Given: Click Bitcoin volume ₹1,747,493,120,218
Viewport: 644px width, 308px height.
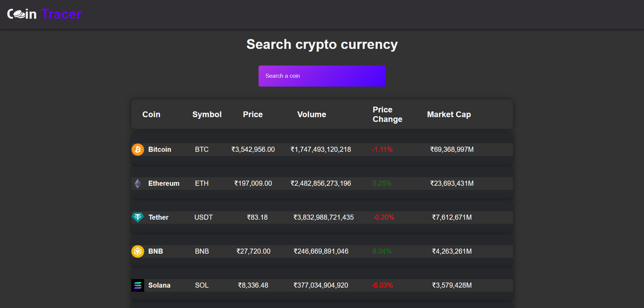Looking at the screenshot, I should (x=321, y=149).
